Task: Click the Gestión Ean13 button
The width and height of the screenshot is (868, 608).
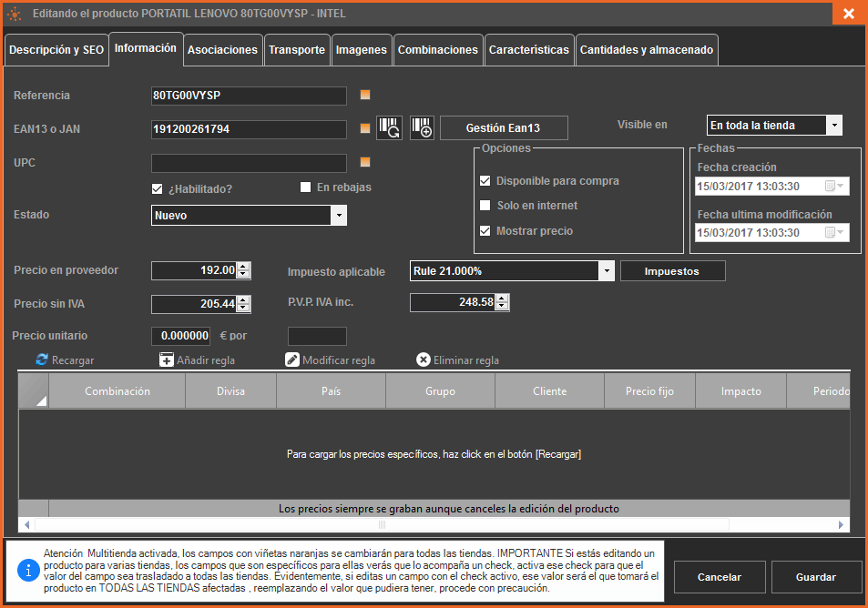Action: click(x=503, y=128)
